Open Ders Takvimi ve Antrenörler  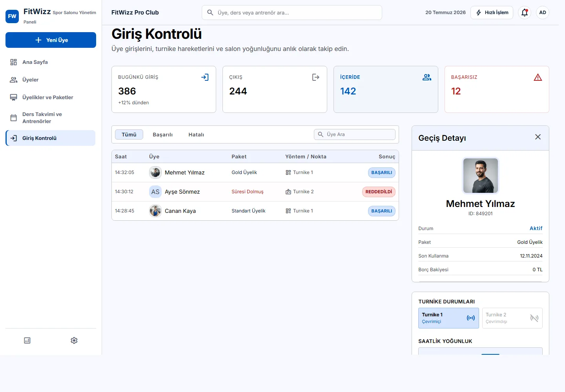click(51, 118)
